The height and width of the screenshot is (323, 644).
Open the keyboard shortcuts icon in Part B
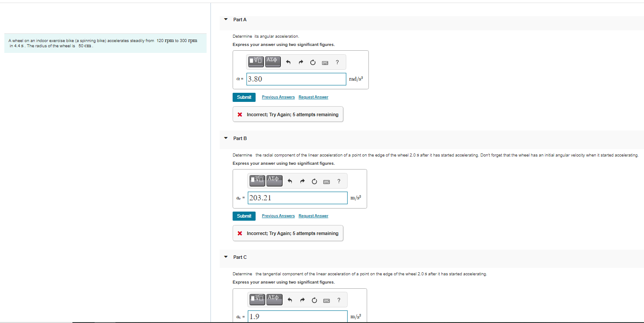326,181
